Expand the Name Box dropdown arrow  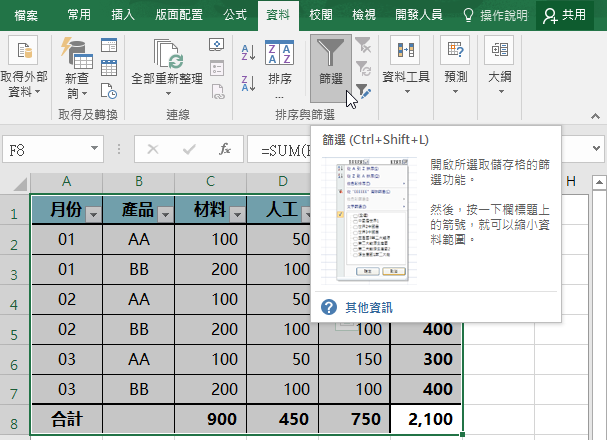(x=94, y=148)
